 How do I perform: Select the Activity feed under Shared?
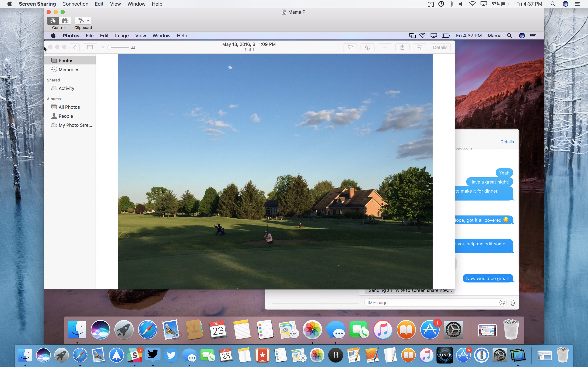point(66,88)
